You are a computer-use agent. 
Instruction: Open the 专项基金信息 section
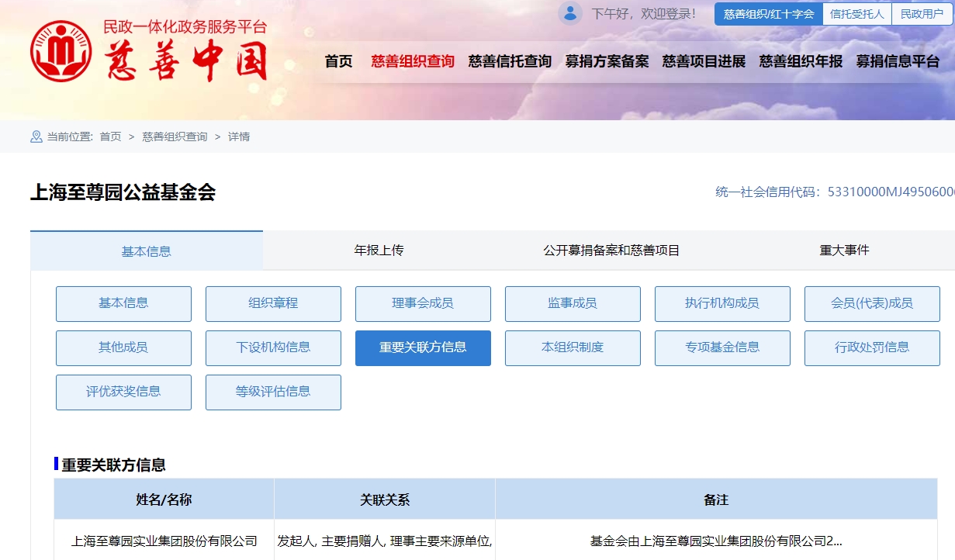[722, 347]
